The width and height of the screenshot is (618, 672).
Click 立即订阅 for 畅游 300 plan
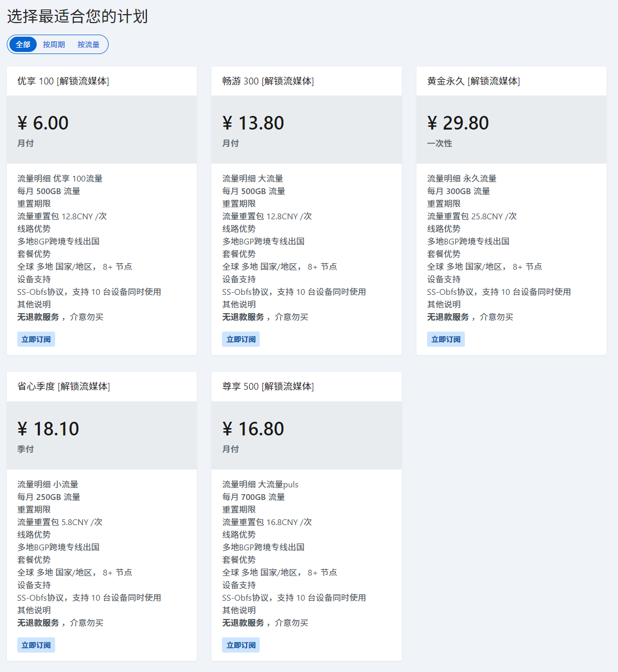tap(241, 339)
